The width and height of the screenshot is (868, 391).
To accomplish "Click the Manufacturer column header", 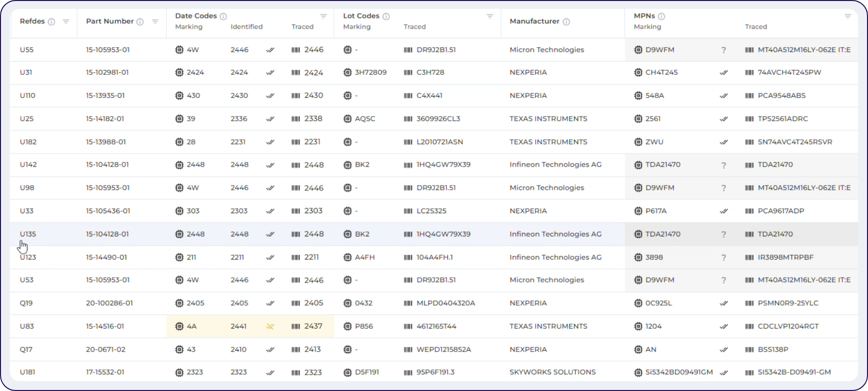I will [534, 22].
